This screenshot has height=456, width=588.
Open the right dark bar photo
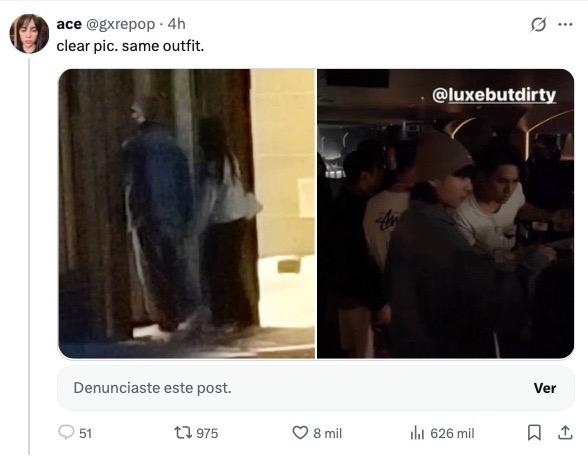click(446, 214)
